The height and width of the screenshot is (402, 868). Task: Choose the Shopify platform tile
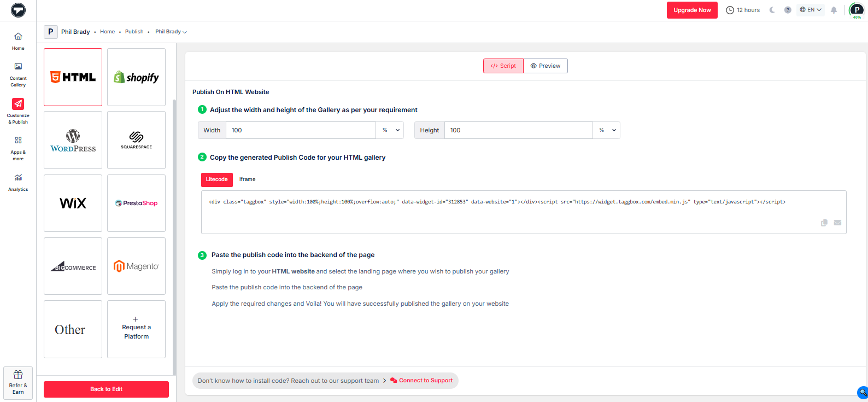coord(136,77)
